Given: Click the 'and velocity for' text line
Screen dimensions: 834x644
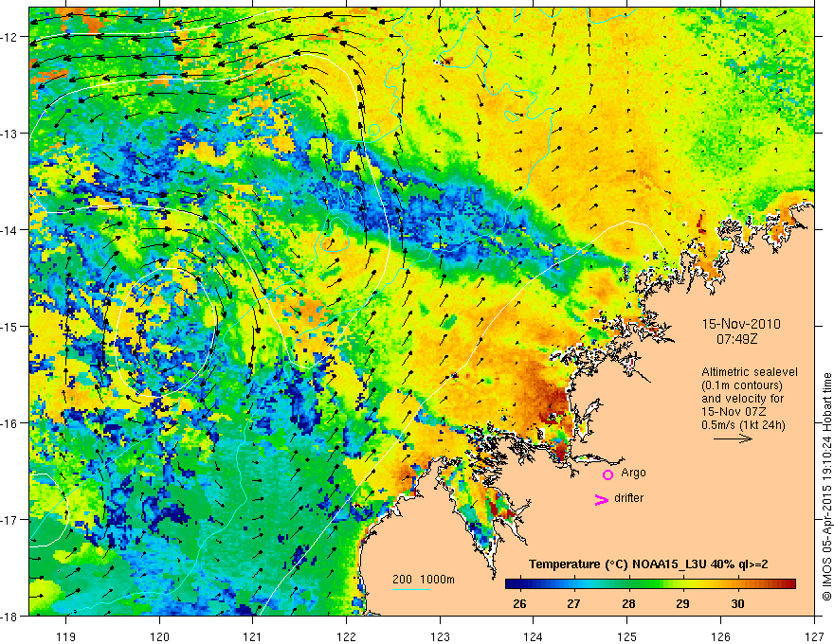Looking at the screenshot, I should tap(742, 399).
